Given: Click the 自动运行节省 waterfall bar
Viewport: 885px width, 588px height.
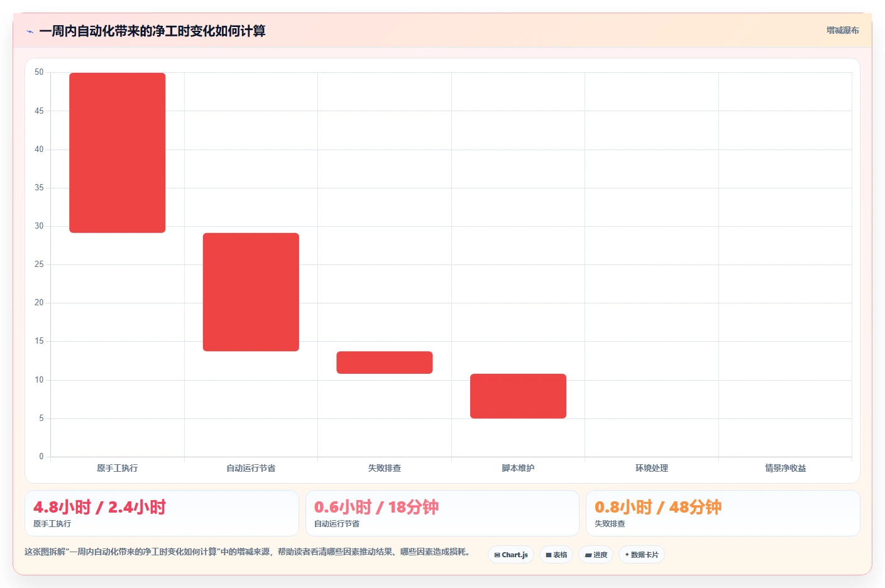Looking at the screenshot, I should click(251, 292).
